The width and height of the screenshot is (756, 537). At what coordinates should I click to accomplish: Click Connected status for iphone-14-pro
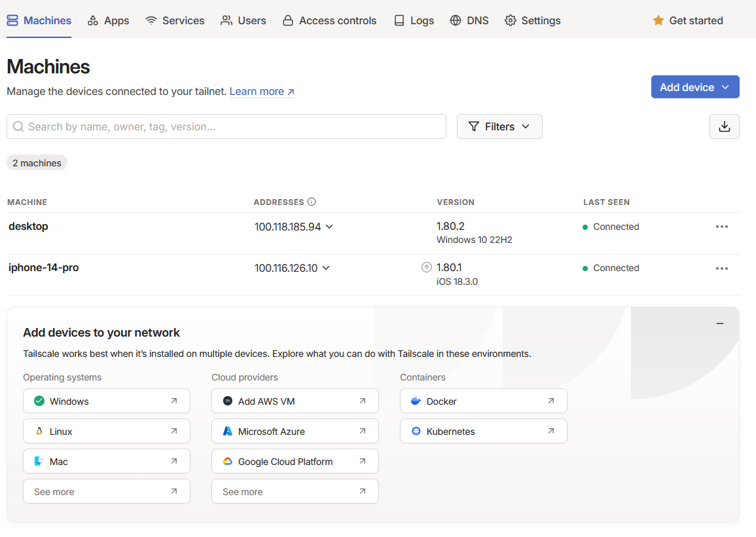pos(611,268)
